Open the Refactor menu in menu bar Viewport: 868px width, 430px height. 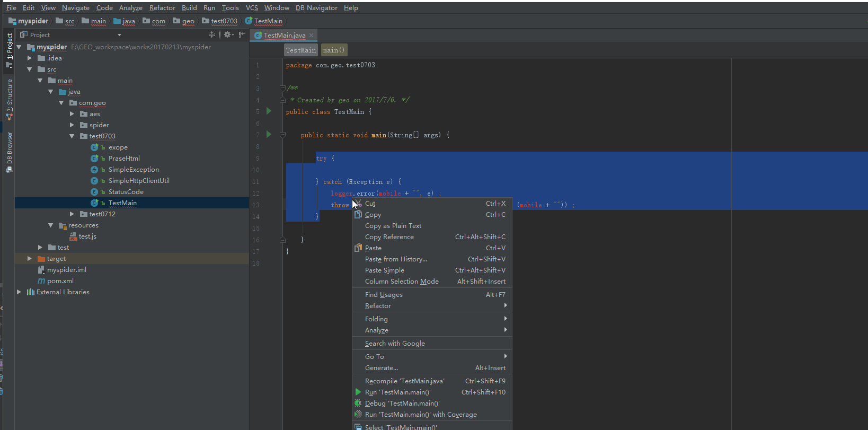pos(162,8)
